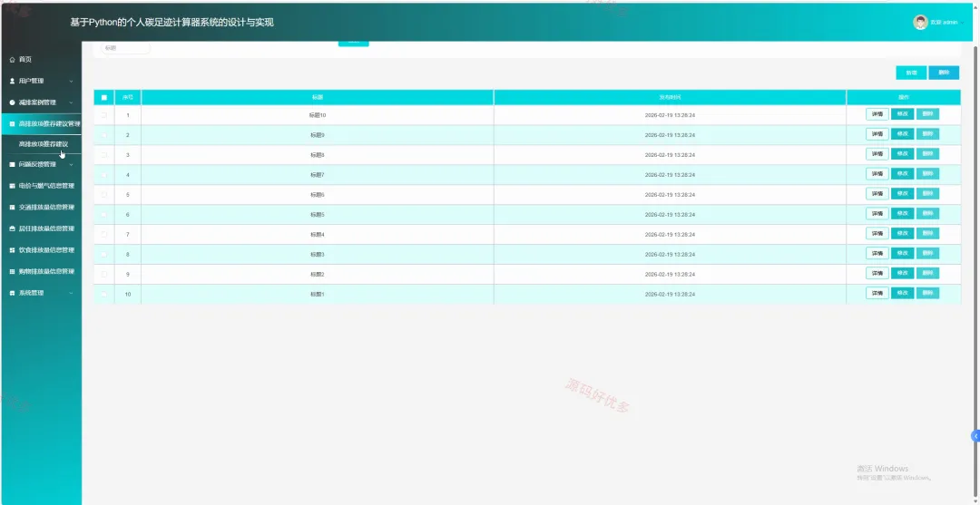The width and height of the screenshot is (980, 505).
Task: Click the 新增 button above the table
Action: [x=911, y=73]
